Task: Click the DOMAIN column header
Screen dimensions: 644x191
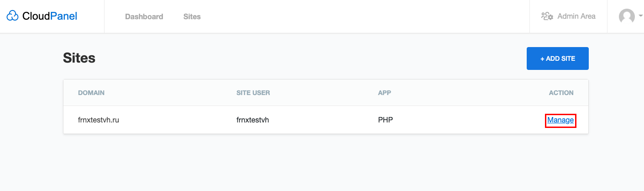Action: click(91, 93)
